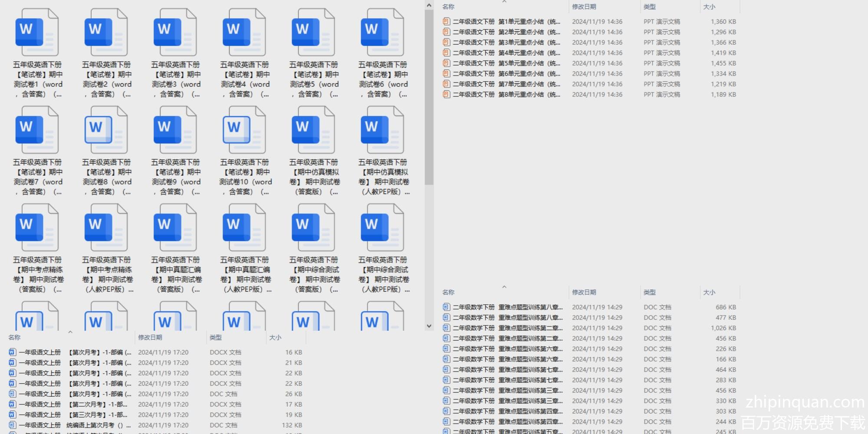Sort PPT file list by 修改日期 header
The height and width of the screenshot is (434, 868).
(584, 7)
